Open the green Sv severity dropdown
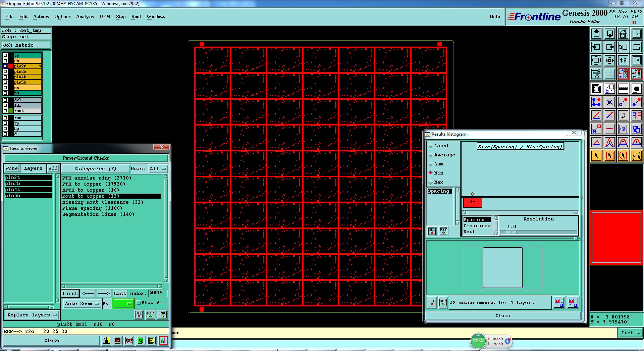644x351 pixels. tap(124, 304)
